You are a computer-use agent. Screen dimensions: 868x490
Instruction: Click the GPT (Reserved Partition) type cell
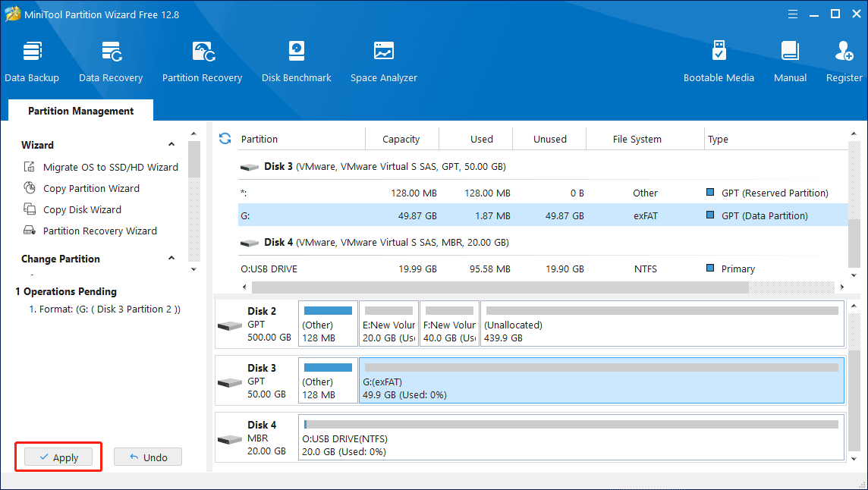pos(775,193)
